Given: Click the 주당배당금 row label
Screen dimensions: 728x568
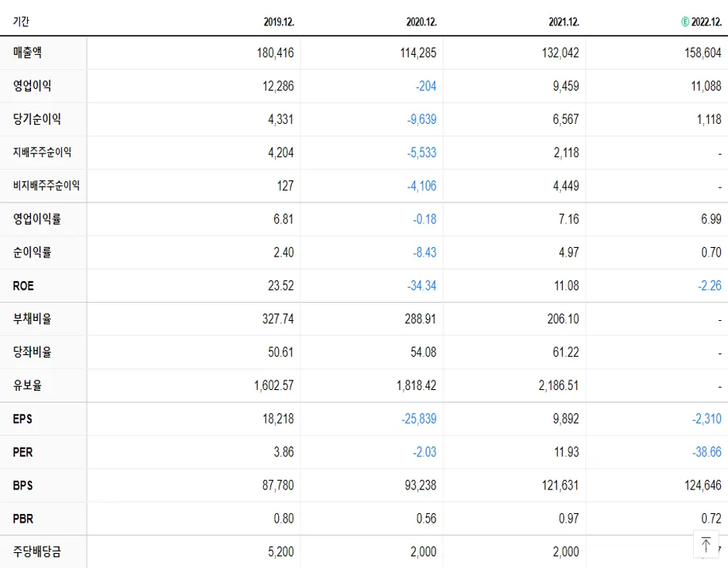Looking at the screenshot, I should click(x=37, y=552).
